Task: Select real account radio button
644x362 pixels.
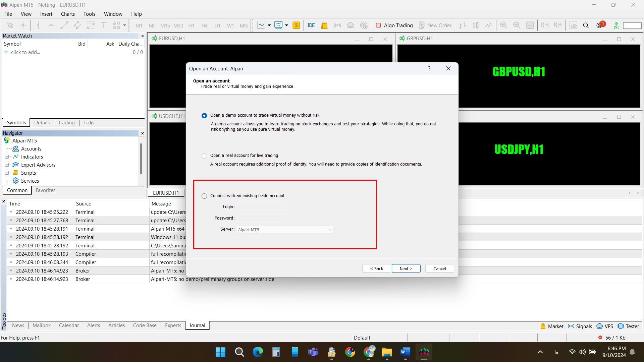Action: [204, 155]
